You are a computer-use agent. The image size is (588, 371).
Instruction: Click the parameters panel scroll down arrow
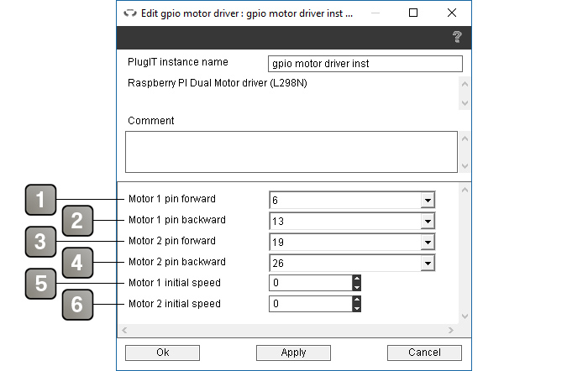pyautogui.click(x=465, y=316)
